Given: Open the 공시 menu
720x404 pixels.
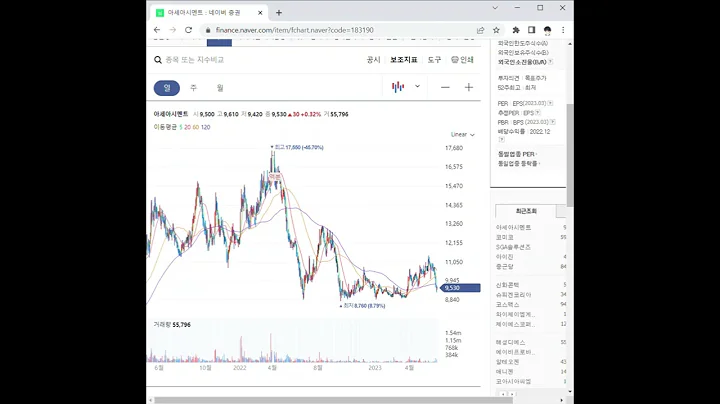Looking at the screenshot, I should click(x=373, y=60).
